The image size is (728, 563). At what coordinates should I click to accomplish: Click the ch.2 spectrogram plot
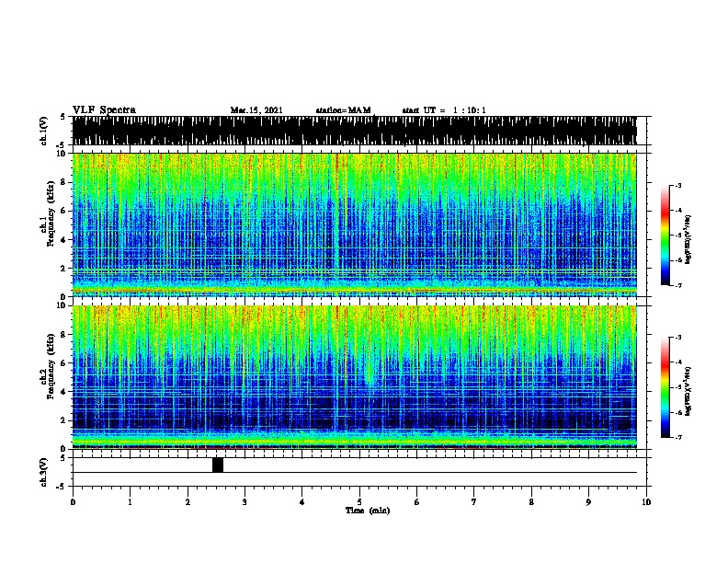pyautogui.click(x=354, y=377)
